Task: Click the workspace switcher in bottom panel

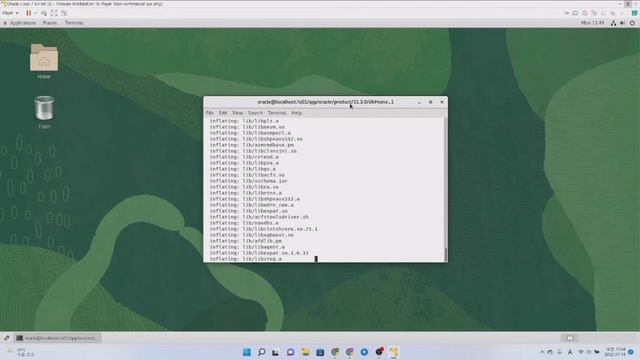Action: point(569,338)
